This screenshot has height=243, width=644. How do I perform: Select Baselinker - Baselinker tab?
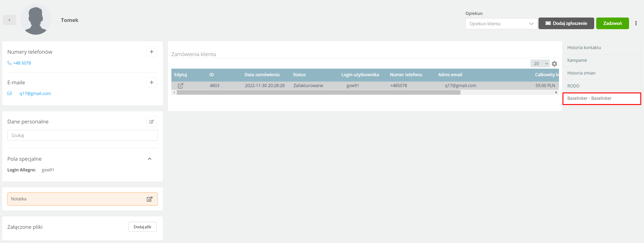click(602, 99)
